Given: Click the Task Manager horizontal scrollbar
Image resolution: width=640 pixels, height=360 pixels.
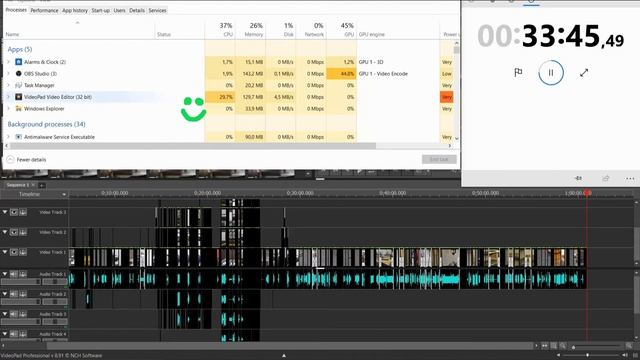Looking at the screenshot, I should click(193, 146).
